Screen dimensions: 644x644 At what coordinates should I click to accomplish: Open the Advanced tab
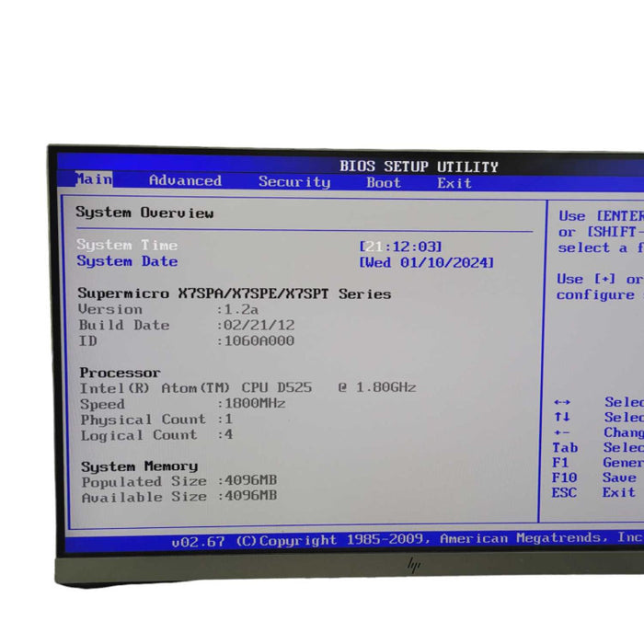pyautogui.click(x=185, y=180)
